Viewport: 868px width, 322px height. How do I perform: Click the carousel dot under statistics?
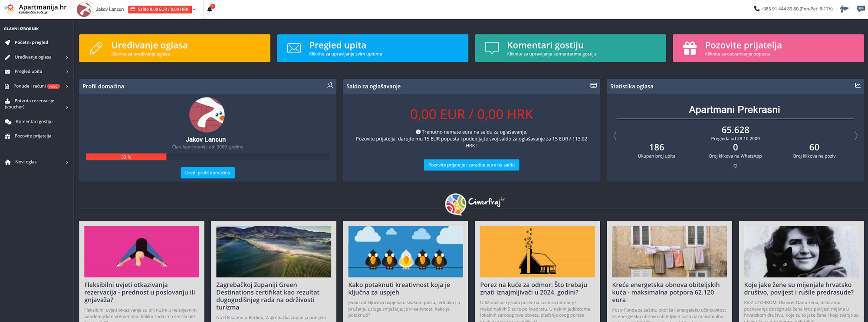(x=735, y=166)
